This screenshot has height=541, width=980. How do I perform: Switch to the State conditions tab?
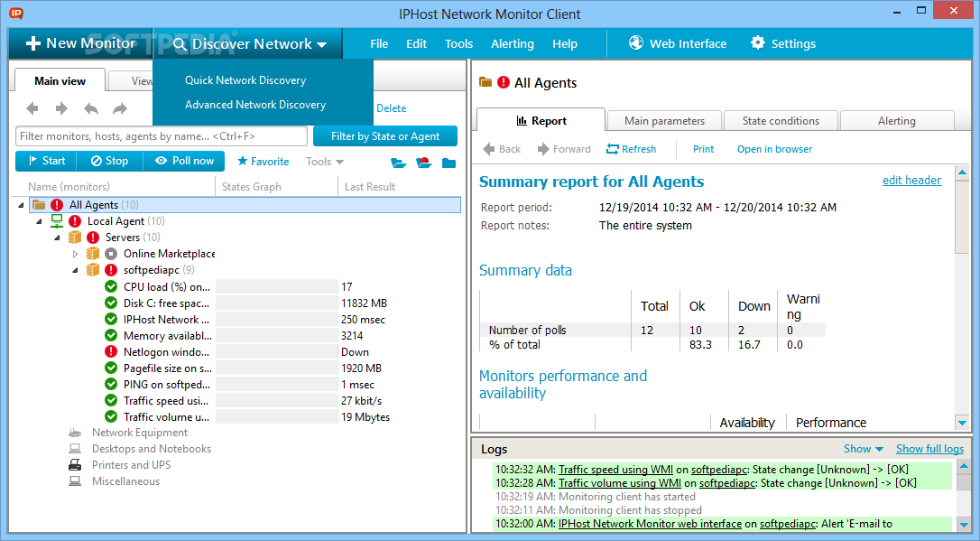coord(781,121)
